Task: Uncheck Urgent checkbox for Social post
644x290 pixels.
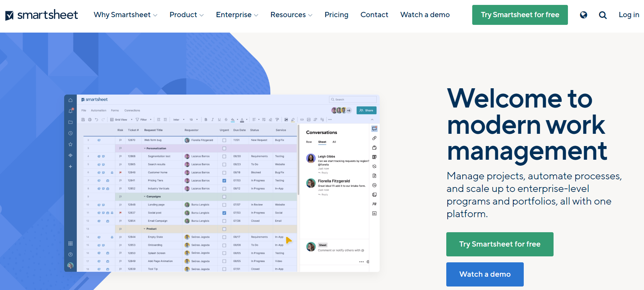Action: point(224,213)
